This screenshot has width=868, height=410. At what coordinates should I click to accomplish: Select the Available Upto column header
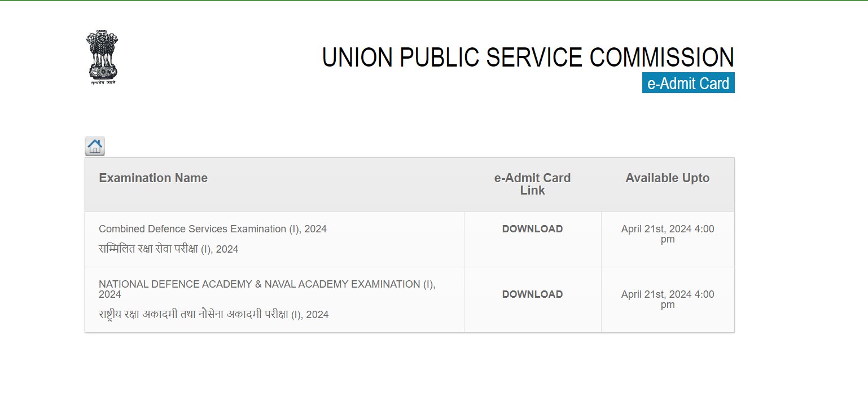[x=668, y=178]
